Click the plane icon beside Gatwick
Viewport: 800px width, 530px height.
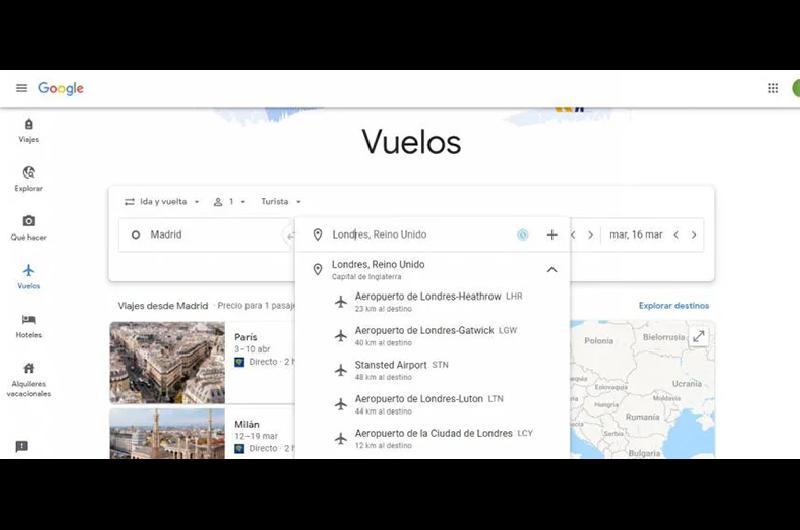click(x=341, y=336)
